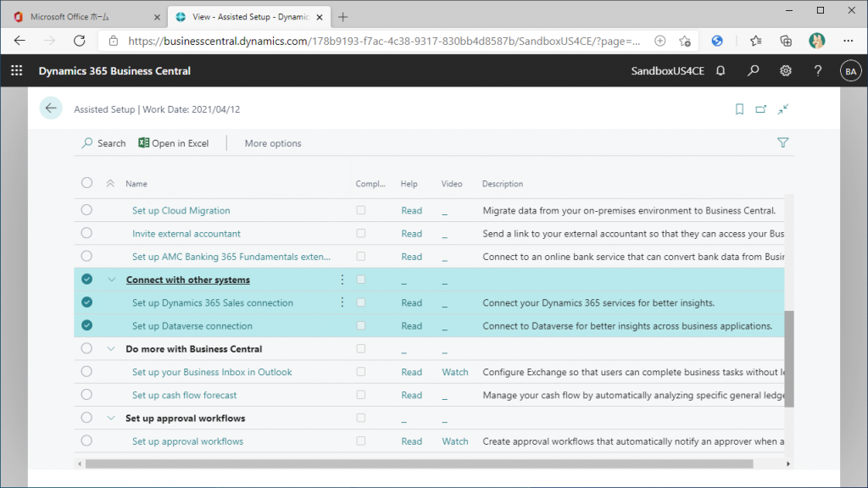Toggle Completed checkbox for Set up Cloud Migration
This screenshot has height=488, width=868.
click(x=361, y=210)
